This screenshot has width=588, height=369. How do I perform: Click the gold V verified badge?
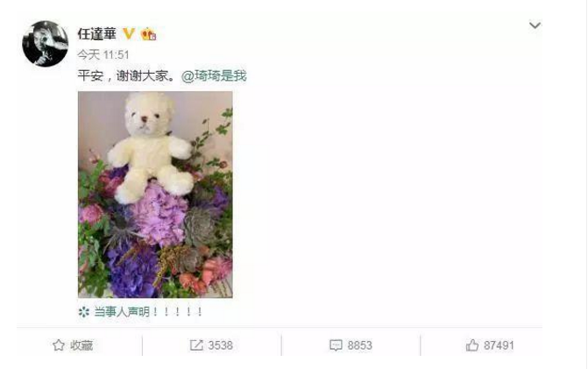(x=129, y=34)
